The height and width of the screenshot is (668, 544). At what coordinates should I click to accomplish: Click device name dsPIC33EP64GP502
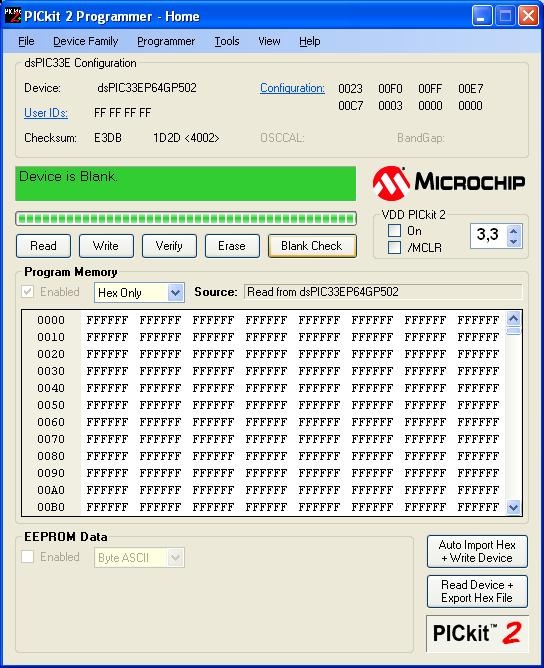coord(147,88)
